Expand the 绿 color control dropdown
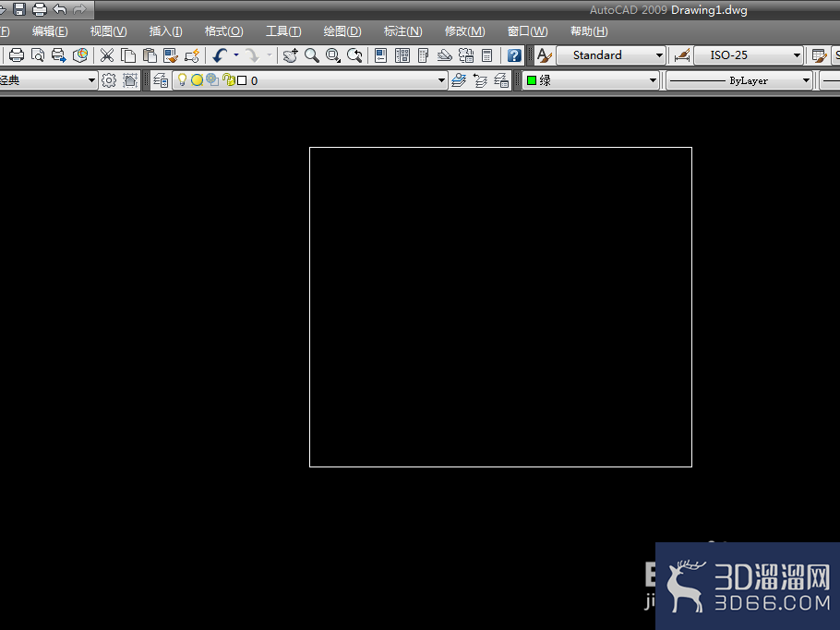Viewport: 840px width, 630px height. [653, 80]
